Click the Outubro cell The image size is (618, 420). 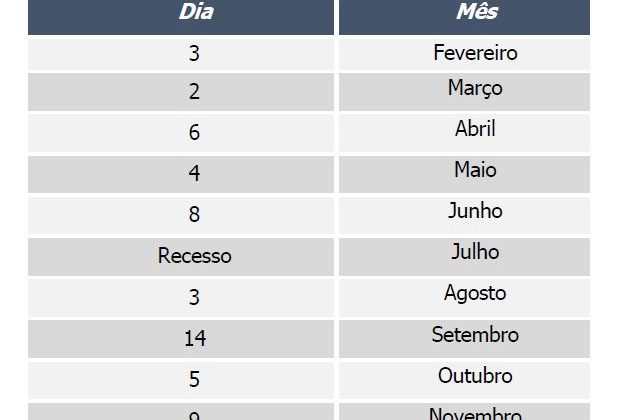pyautogui.click(x=475, y=376)
